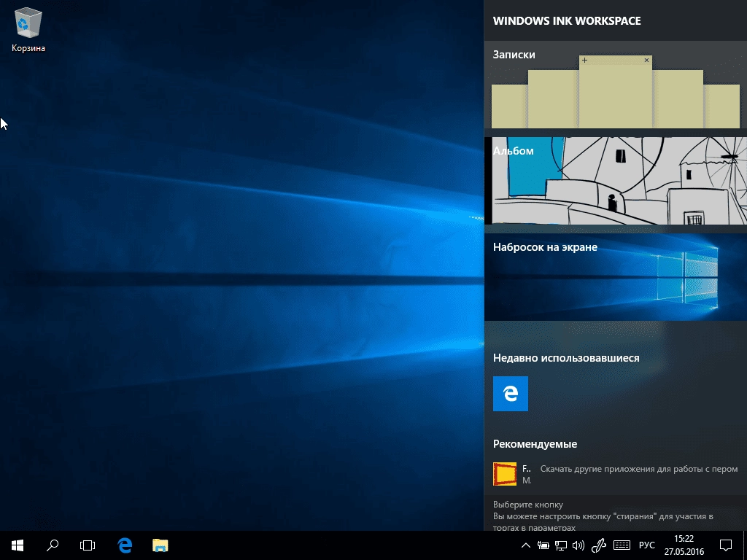The height and width of the screenshot is (560, 747).
Task: Add a new note with the plus icon
Action: point(584,60)
